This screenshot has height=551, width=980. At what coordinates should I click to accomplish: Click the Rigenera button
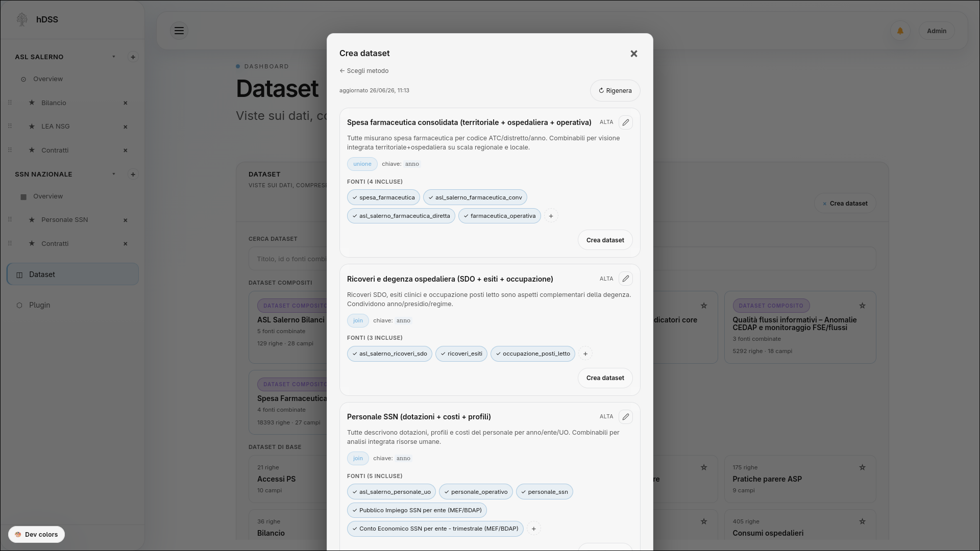pyautogui.click(x=615, y=91)
